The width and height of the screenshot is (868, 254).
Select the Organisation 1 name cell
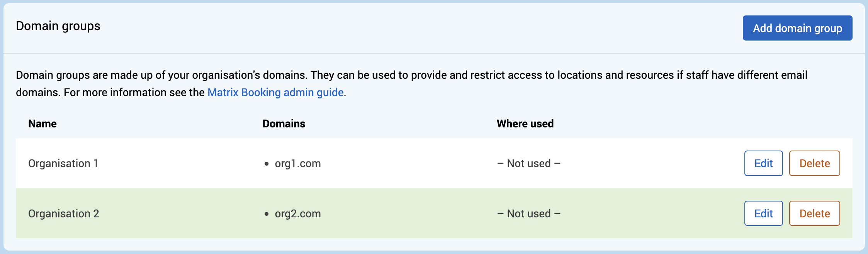[63, 164]
